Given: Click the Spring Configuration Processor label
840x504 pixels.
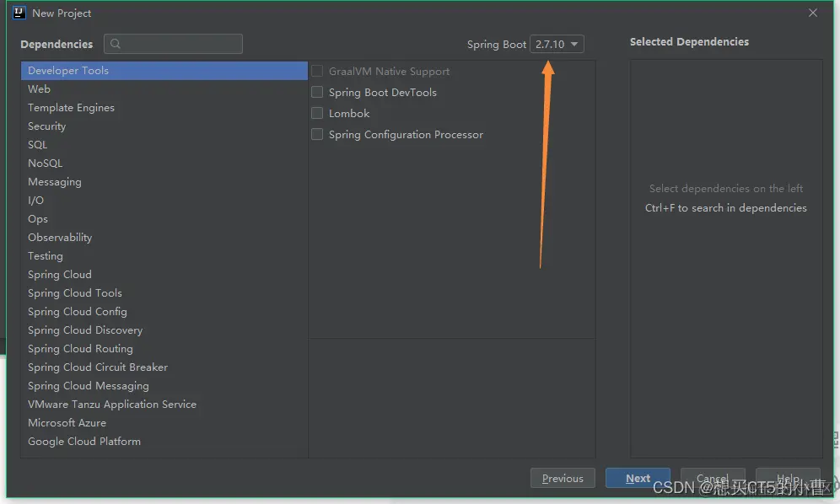Looking at the screenshot, I should pyautogui.click(x=406, y=135).
